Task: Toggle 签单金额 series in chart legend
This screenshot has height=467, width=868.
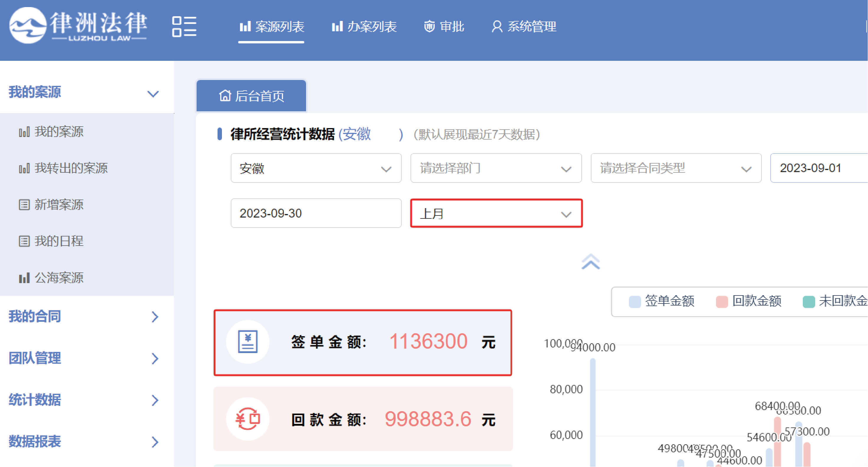Action: pyautogui.click(x=662, y=301)
